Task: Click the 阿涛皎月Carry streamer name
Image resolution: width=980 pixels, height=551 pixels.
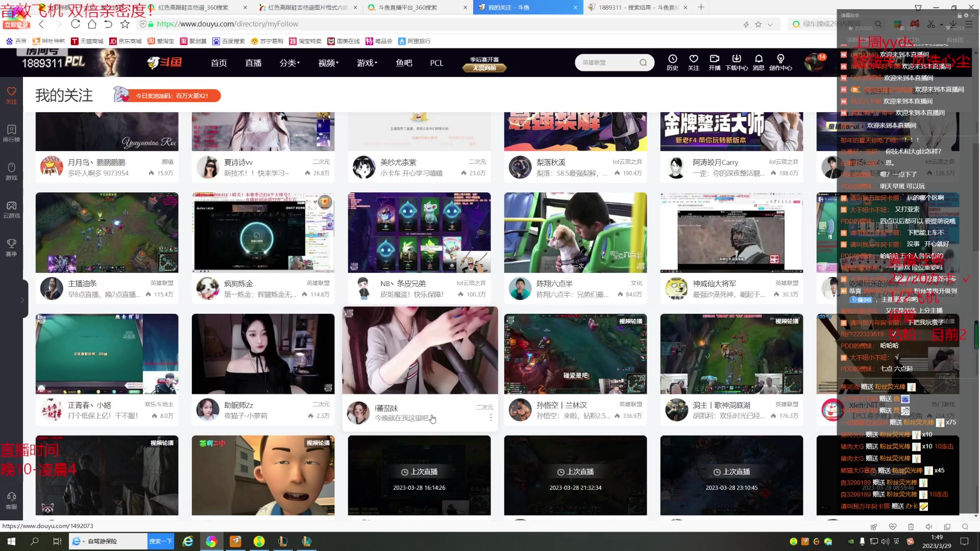Action: 715,162
